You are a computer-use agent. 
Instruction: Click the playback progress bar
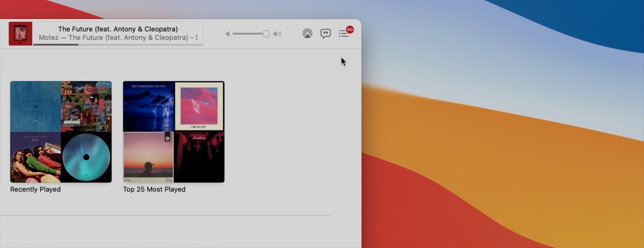[118, 44]
